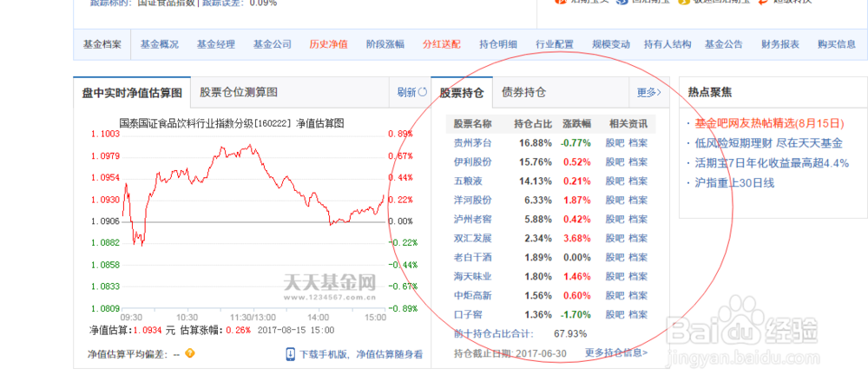Switch to the 债券持仓 tab
The width and height of the screenshot is (868, 388).
tap(523, 92)
